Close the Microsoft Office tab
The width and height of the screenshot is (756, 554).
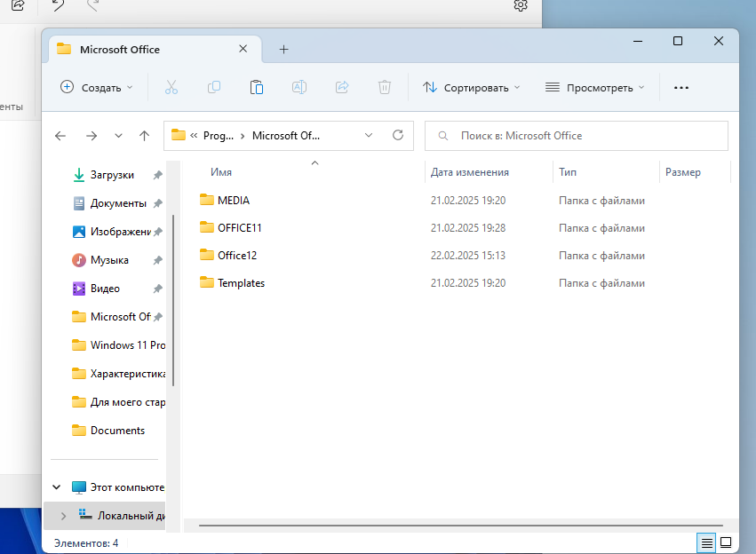point(243,49)
